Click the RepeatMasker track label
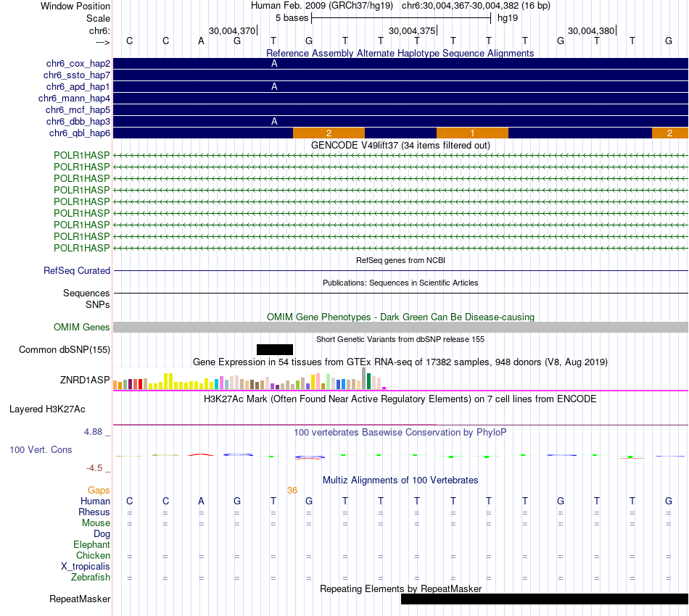The image size is (689, 616). 80,599
